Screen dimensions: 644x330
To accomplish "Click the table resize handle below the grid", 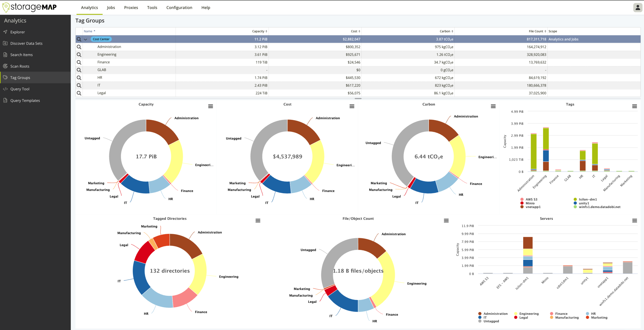I will (358, 98).
